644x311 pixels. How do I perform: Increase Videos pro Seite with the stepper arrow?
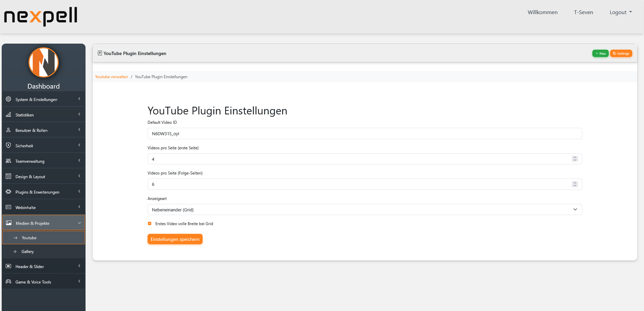575,157
